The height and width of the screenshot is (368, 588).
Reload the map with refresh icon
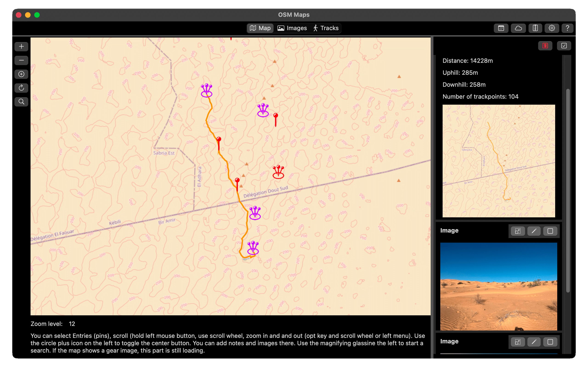tap(21, 88)
